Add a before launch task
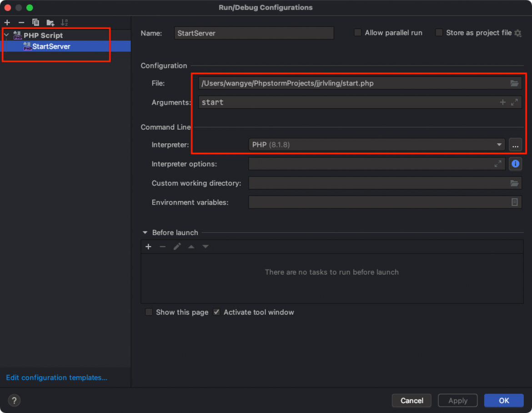 (x=148, y=247)
